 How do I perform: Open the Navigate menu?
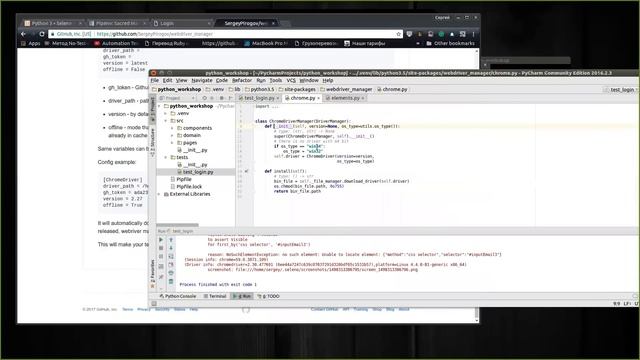tap(202, 80)
